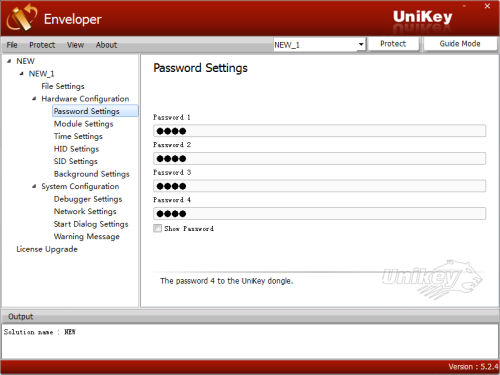Click the Password 1 input field
The width and height of the screenshot is (500, 375).
(x=319, y=131)
